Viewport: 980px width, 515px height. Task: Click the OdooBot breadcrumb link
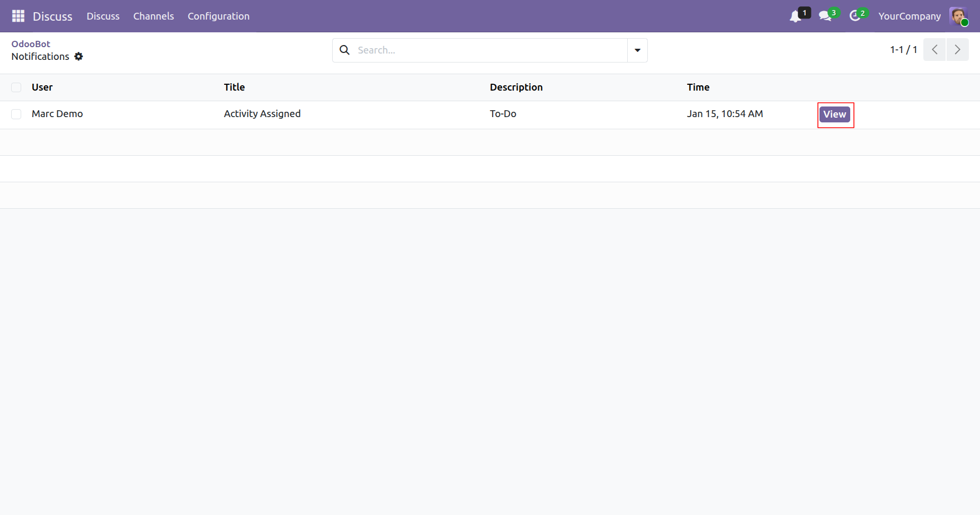click(x=31, y=44)
